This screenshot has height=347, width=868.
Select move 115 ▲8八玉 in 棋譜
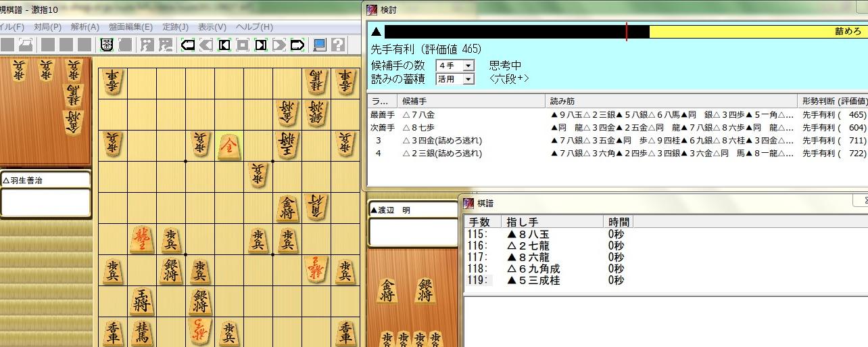666,234
